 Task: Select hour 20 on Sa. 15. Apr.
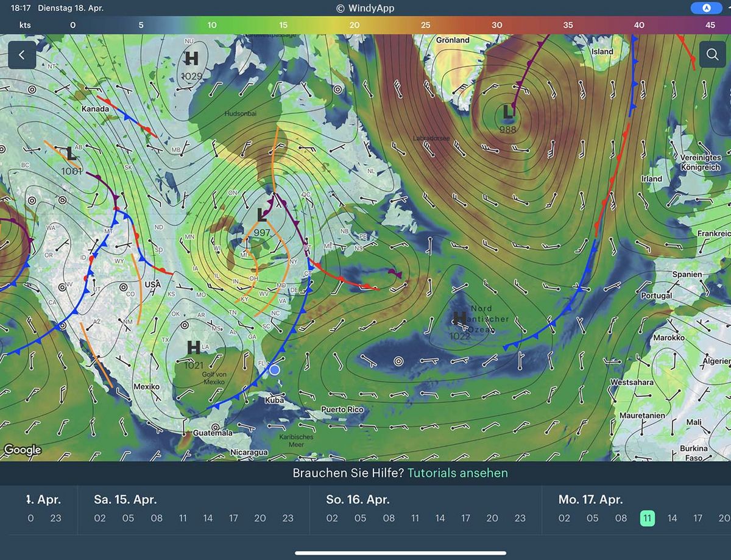pyautogui.click(x=260, y=519)
